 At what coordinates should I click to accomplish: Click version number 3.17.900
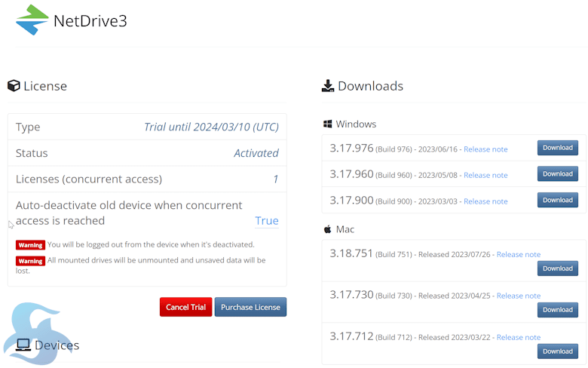pyautogui.click(x=351, y=201)
